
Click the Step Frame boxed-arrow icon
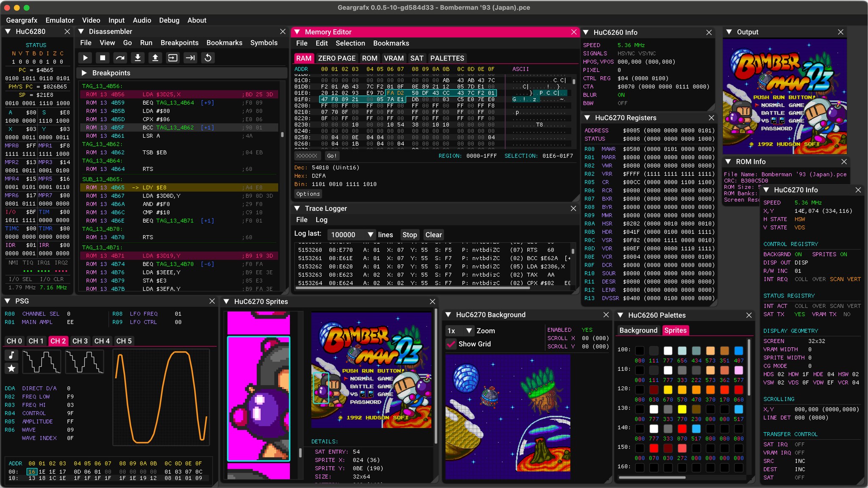173,58
